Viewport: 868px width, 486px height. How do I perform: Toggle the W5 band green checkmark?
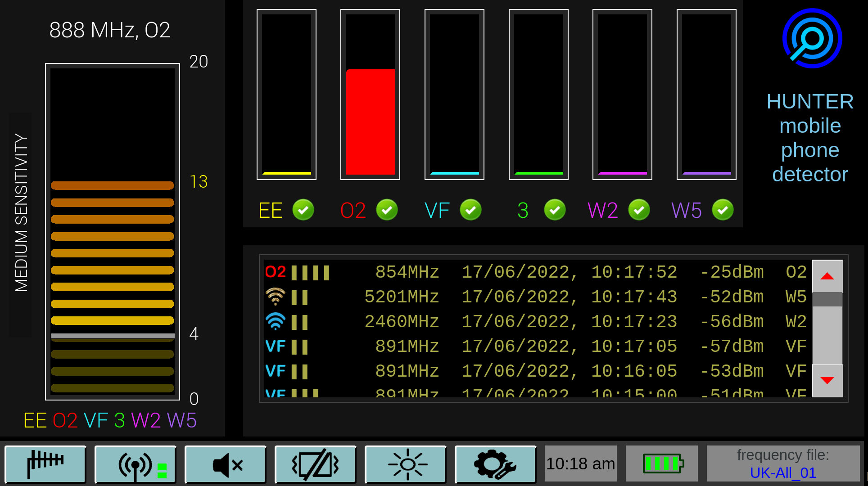723,210
